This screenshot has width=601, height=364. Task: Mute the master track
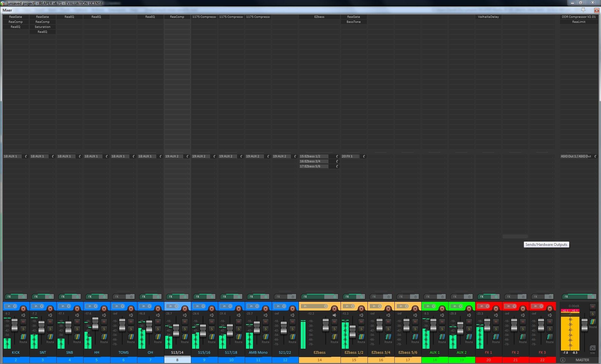(x=593, y=307)
